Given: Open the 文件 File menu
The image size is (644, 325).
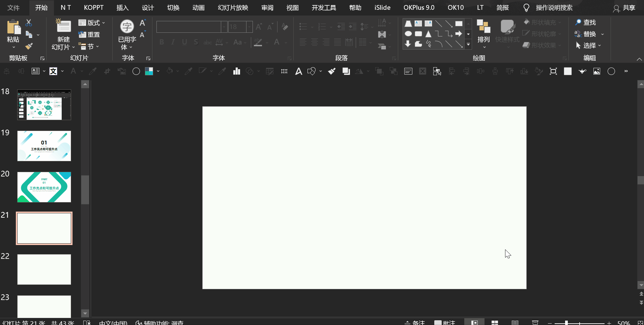Looking at the screenshot, I should click(x=13, y=7).
